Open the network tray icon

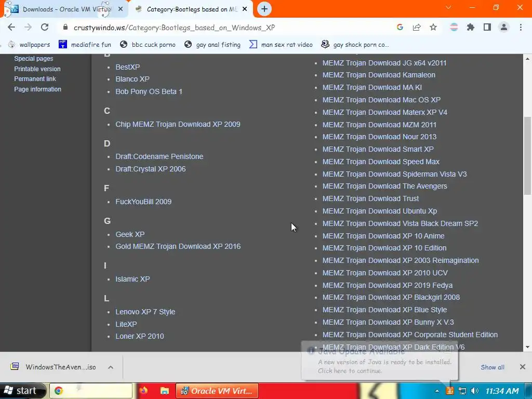[x=462, y=391]
